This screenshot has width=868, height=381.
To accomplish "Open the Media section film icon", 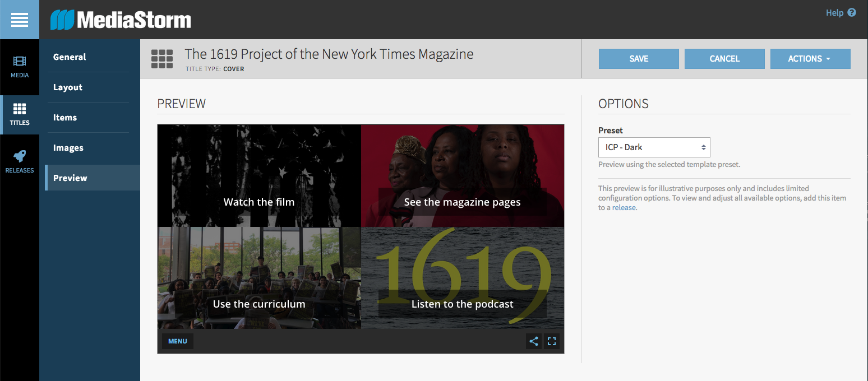I will pyautogui.click(x=20, y=62).
